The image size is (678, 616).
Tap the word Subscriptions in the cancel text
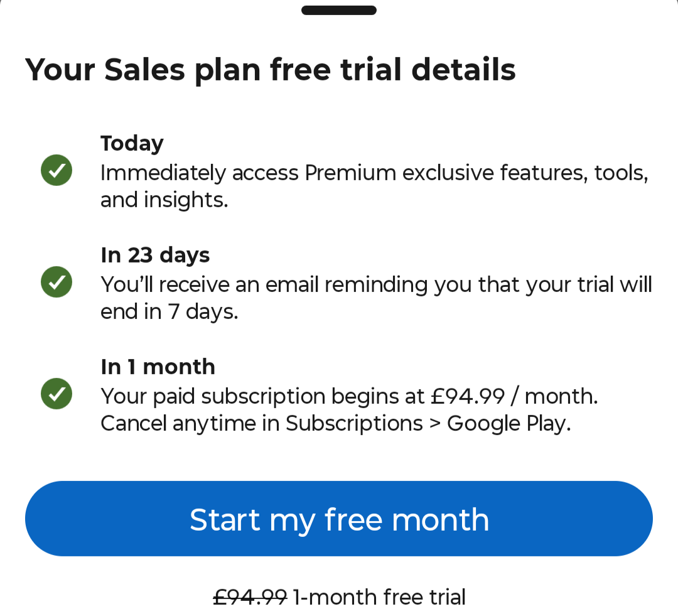tap(354, 424)
